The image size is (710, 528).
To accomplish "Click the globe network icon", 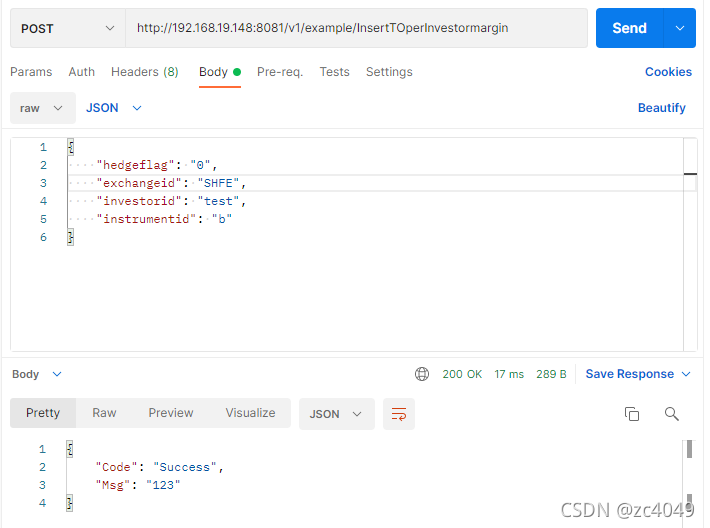I will click(422, 374).
